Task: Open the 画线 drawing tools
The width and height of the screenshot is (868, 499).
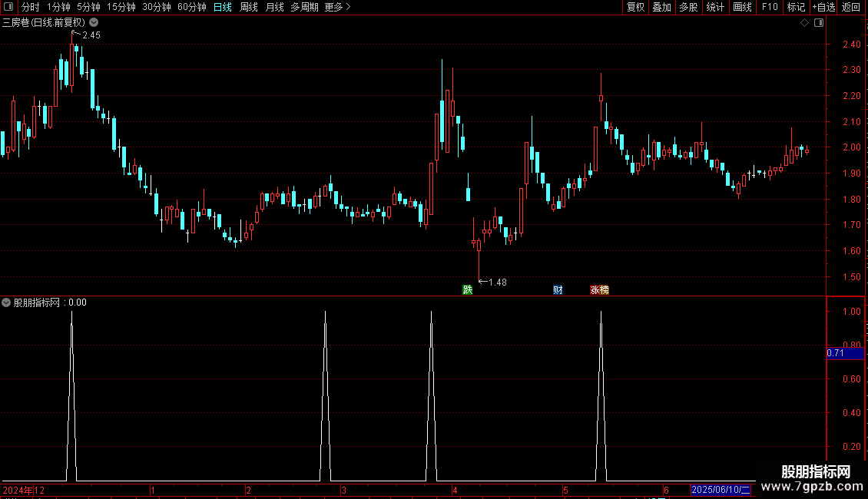Action: (x=742, y=7)
